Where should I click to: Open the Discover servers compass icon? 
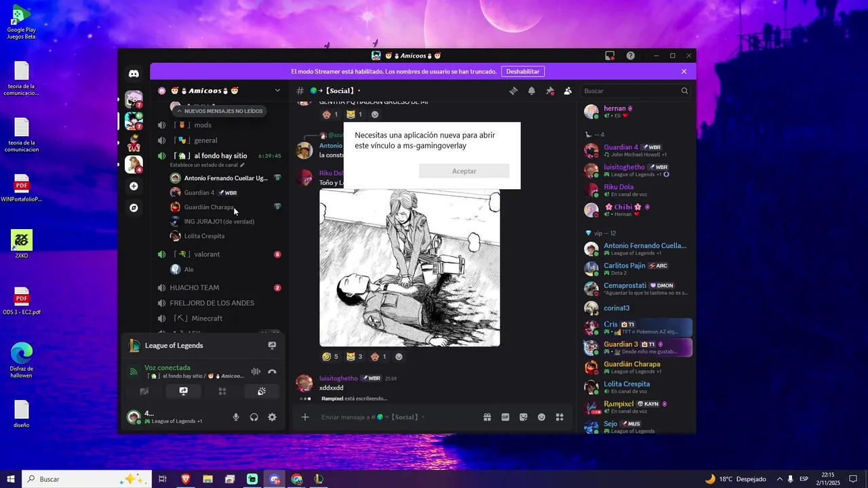pyautogui.click(x=134, y=208)
